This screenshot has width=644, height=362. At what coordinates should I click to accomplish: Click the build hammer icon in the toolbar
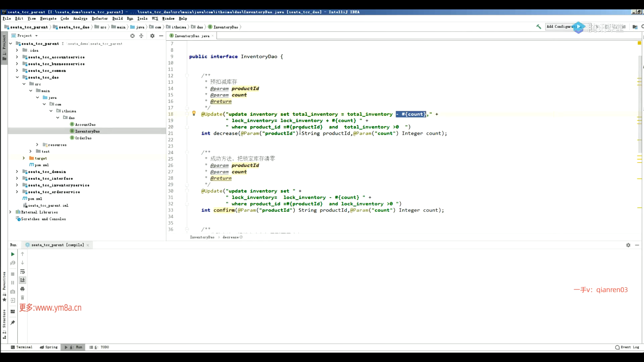[x=539, y=27]
